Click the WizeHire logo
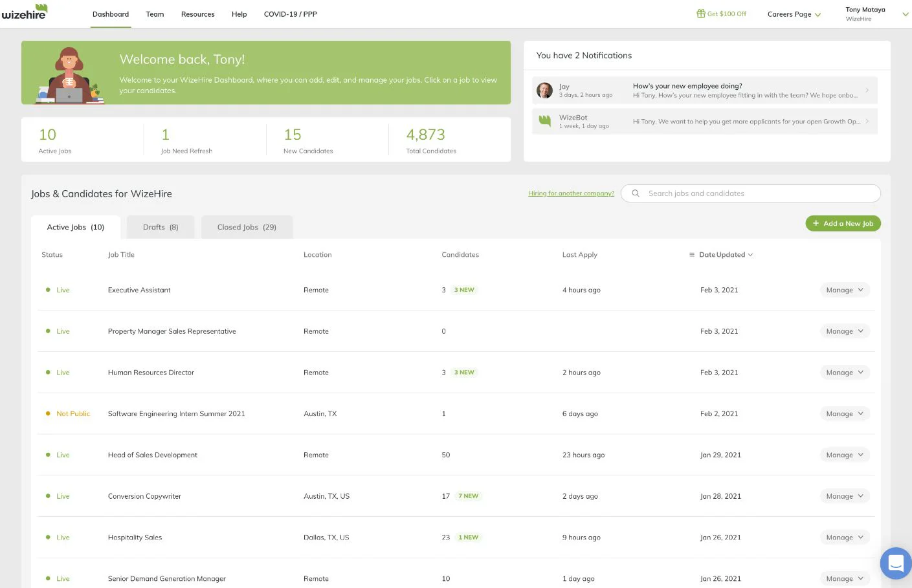This screenshot has height=588, width=912. point(25,12)
